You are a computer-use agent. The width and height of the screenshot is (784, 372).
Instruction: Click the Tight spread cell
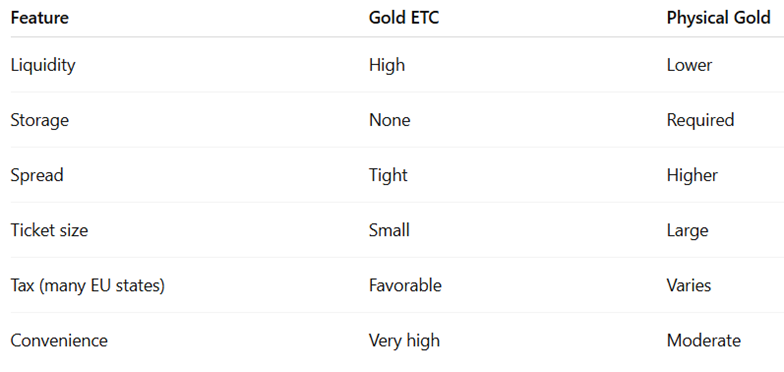pos(388,176)
